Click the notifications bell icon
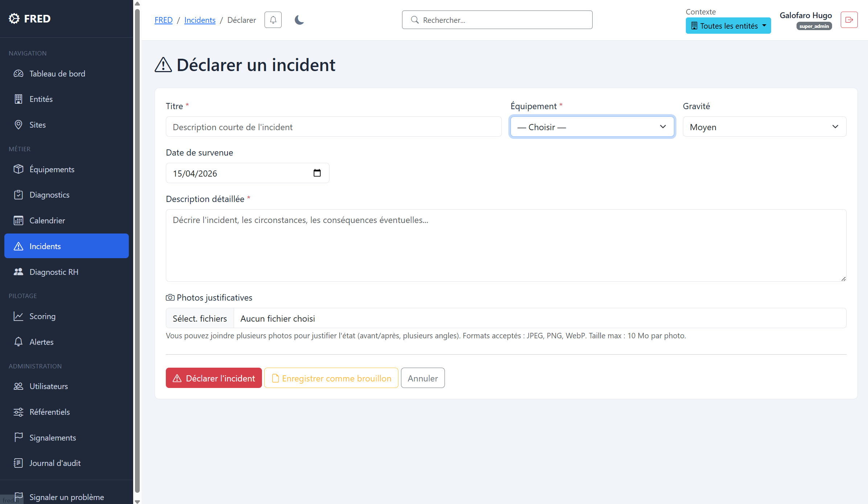The image size is (868, 504). [273, 20]
